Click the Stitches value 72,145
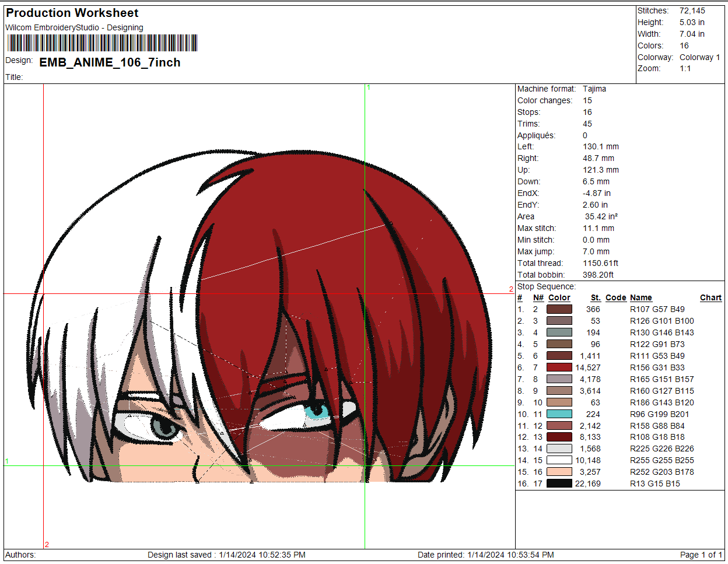The image size is (728, 564). pos(692,10)
